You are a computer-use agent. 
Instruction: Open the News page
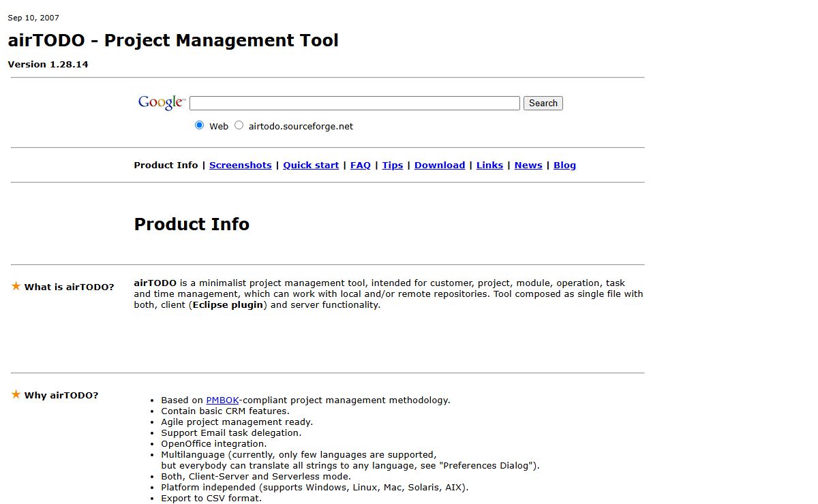528,165
